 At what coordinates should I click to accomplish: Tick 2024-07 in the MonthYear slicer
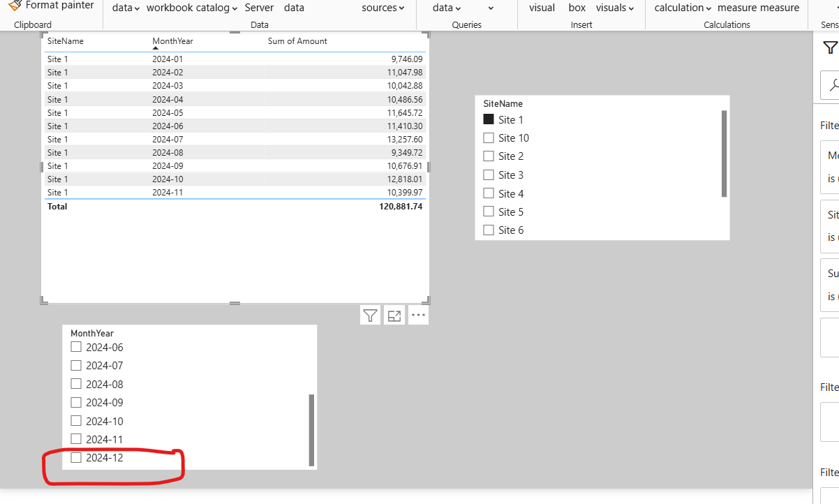point(76,365)
